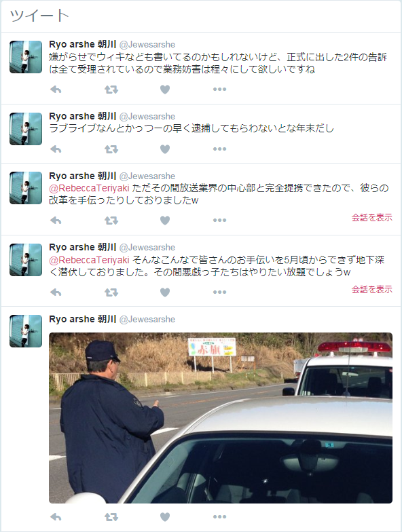
Task: Open @Jewesarshe handle on the photo tweet
Action: (x=147, y=319)
